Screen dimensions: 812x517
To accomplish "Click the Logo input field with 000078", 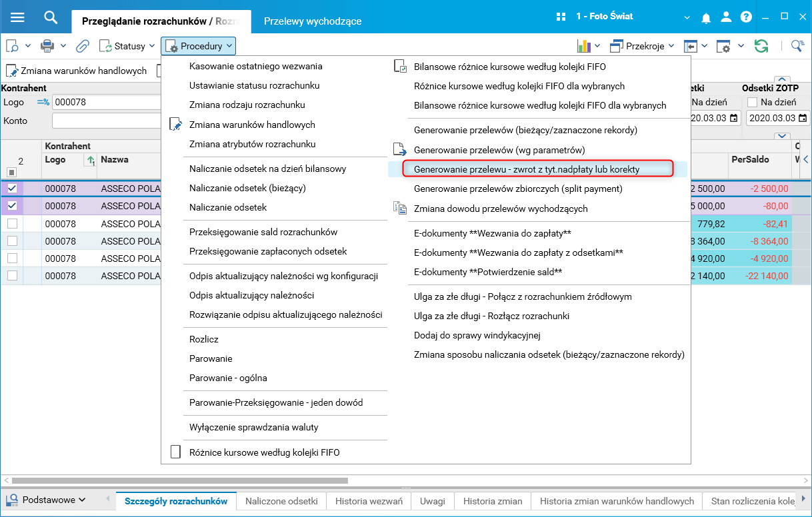I will tap(107, 102).
